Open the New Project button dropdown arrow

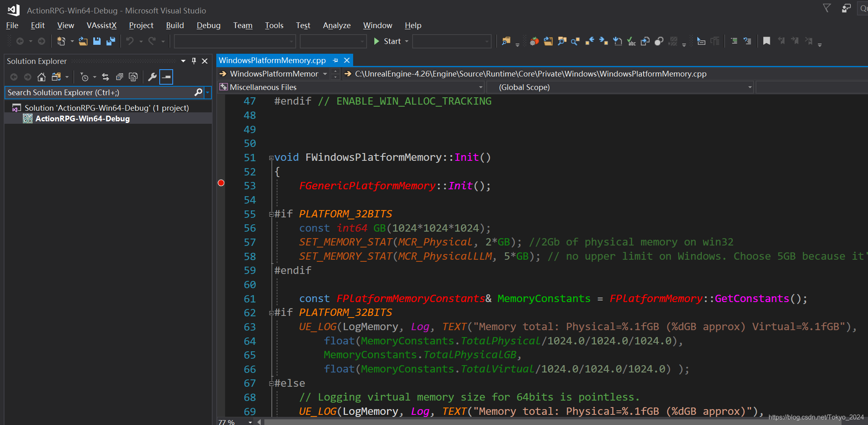[72, 41]
